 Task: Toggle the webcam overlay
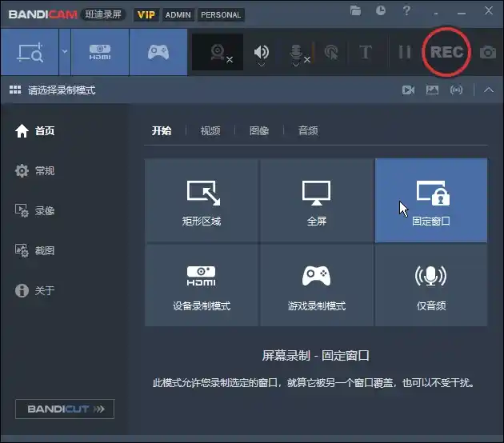pos(218,52)
